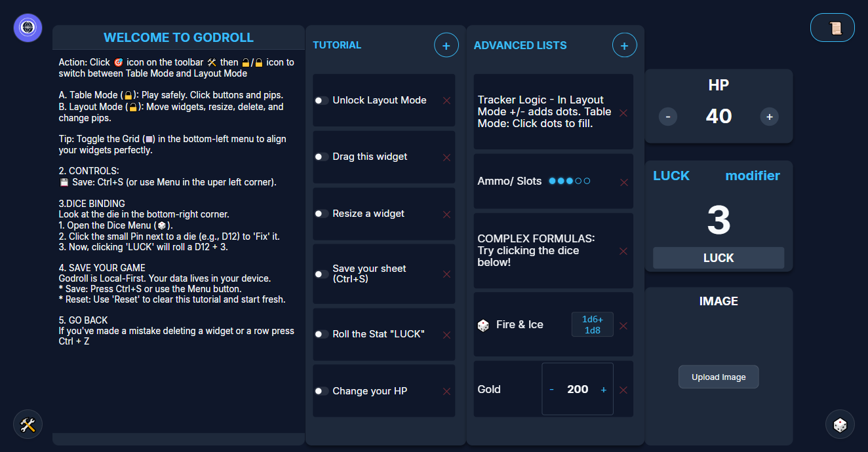Click the 1d6+1d8 formula button
868x452 pixels.
pyautogui.click(x=592, y=324)
